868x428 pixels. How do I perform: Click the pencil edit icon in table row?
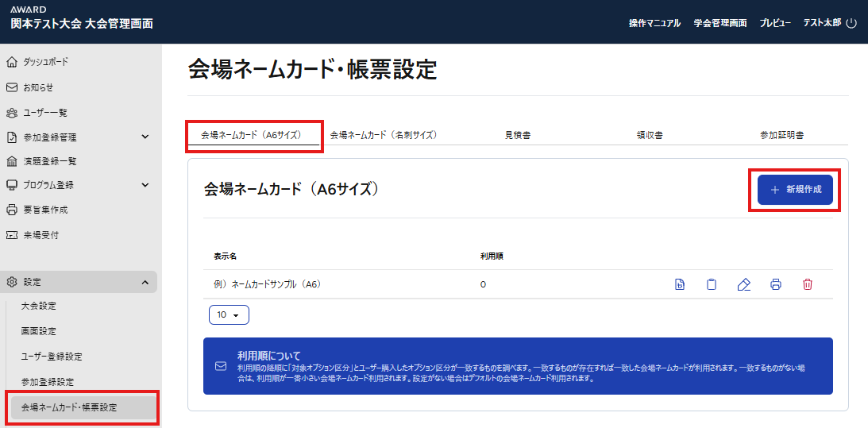click(743, 284)
